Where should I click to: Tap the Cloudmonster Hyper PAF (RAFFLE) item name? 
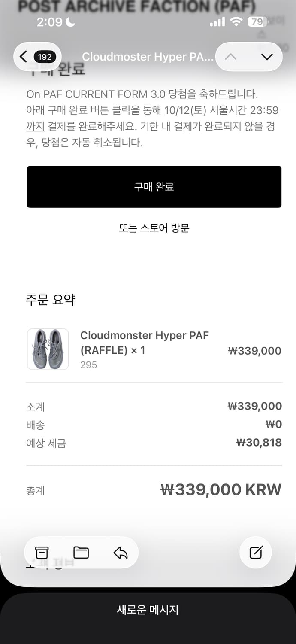tap(144, 343)
